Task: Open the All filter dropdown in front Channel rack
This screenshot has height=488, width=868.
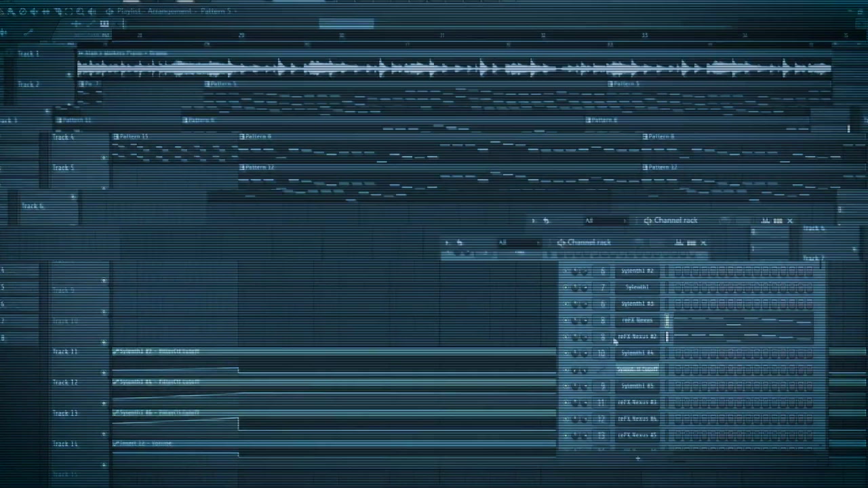Action: tap(519, 243)
